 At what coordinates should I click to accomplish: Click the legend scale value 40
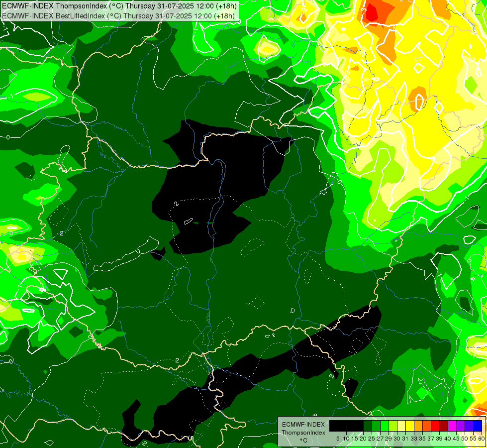point(448,439)
